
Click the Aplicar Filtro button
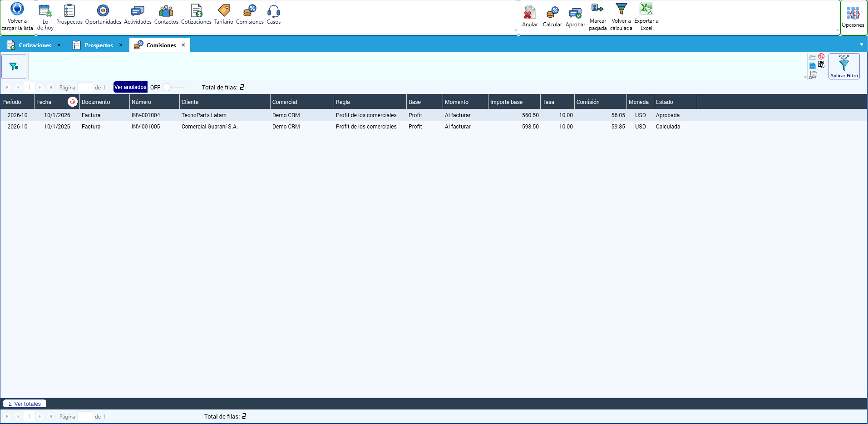[844, 66]
